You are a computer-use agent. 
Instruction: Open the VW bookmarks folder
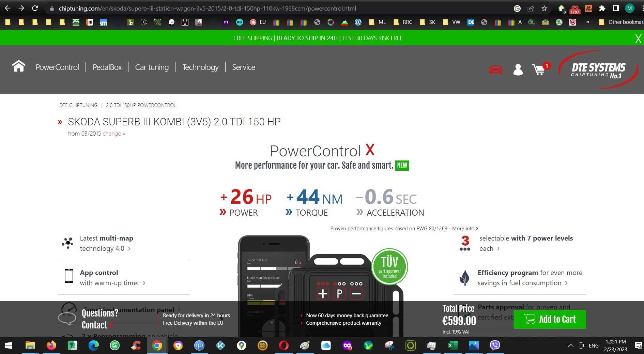click(x=451, y=22)
